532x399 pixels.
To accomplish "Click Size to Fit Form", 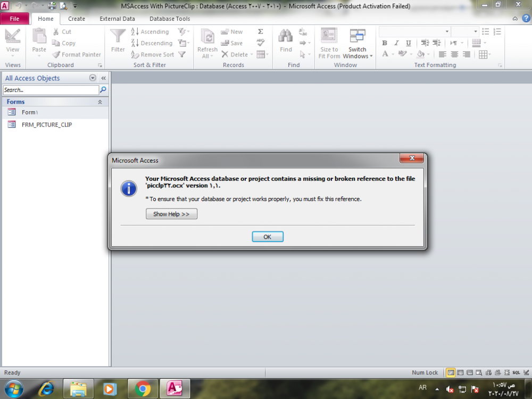I will [329, 44].
